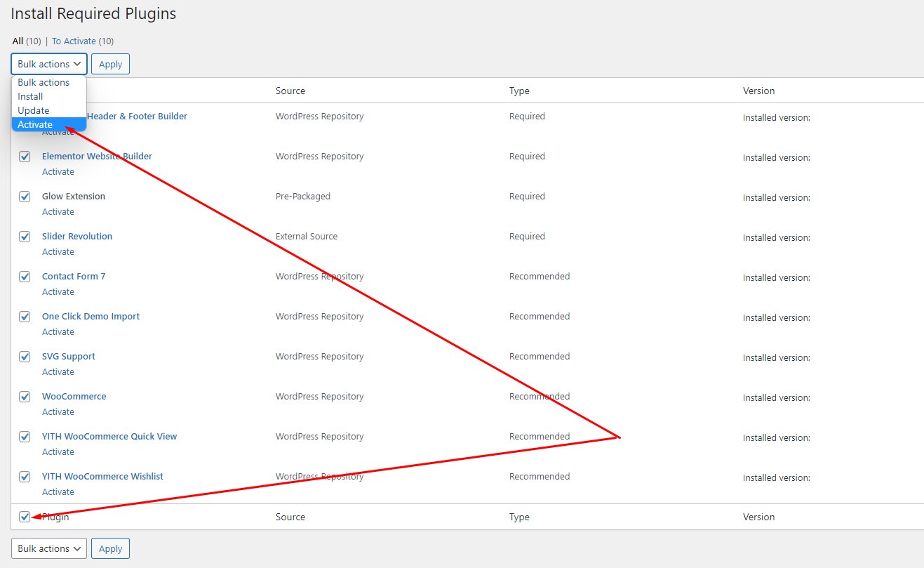Viewport: 924px width, 568px height.
Task: Click External Source of Slider Revolution
Action: coord(307,236)
